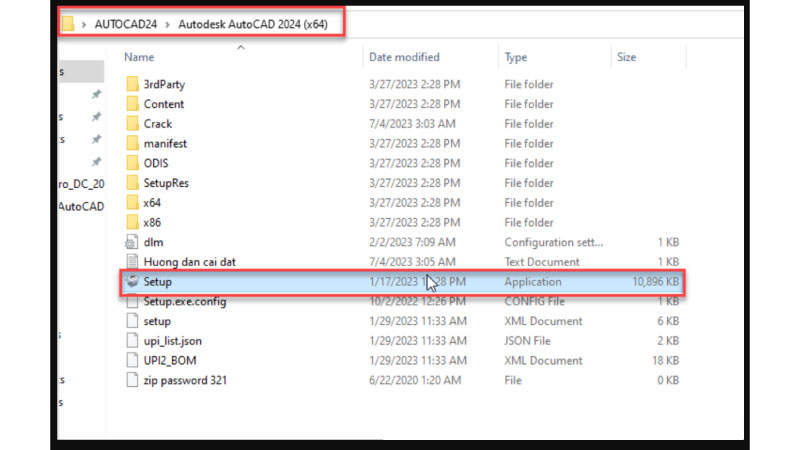Open 'ro_DC_20' item in navigation pane
The height and width of the screenshot is (450, 800).
[x=82, y=184]
